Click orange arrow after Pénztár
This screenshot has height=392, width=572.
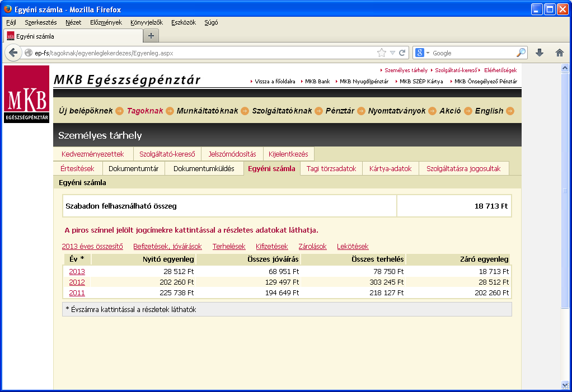point(361,111)
